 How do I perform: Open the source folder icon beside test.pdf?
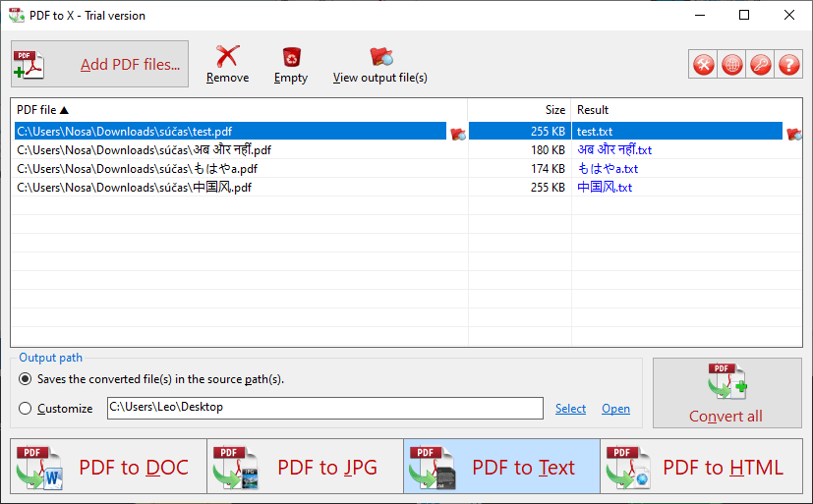coord(458,134)
